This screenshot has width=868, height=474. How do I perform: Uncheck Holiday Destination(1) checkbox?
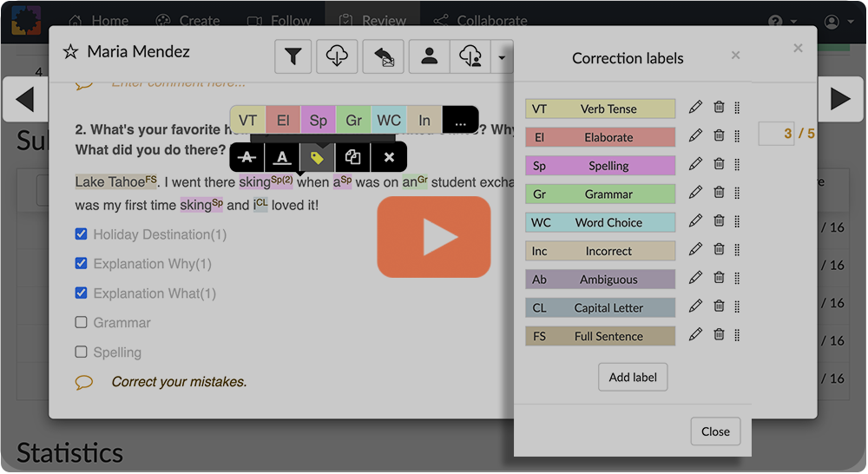81,234
